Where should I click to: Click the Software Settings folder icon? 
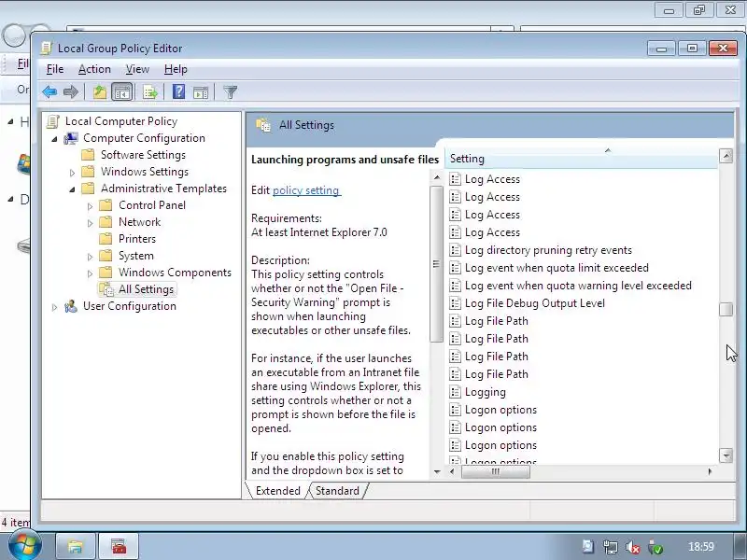pyautogui.click(x=88, y=155)
